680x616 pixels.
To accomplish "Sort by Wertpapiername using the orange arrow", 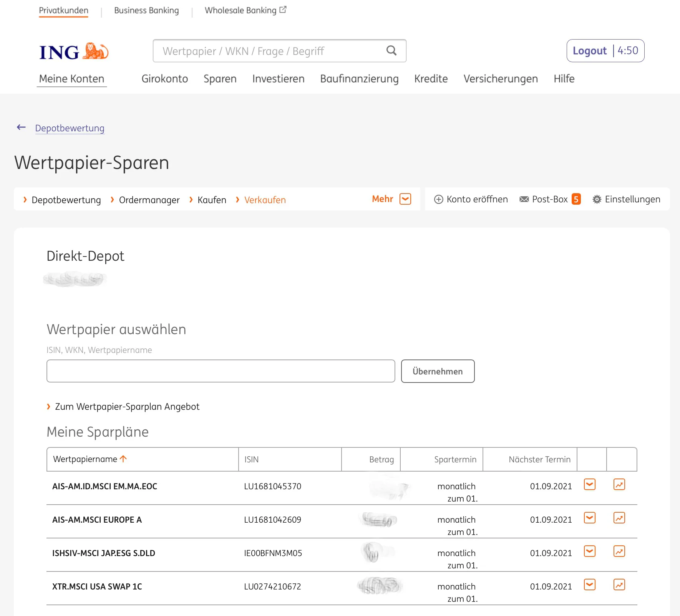I will [123, 459].
